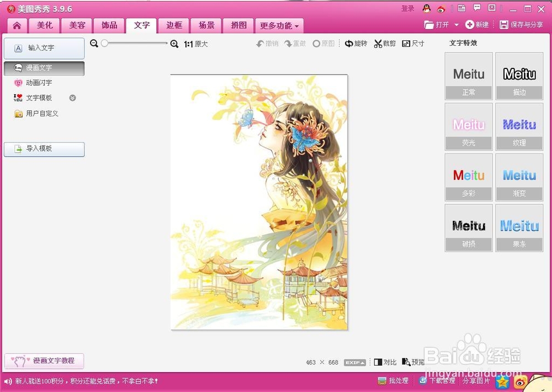Expand the EXIF info button
Viewport: 552px width, 392px height.
tap(355, 362)
